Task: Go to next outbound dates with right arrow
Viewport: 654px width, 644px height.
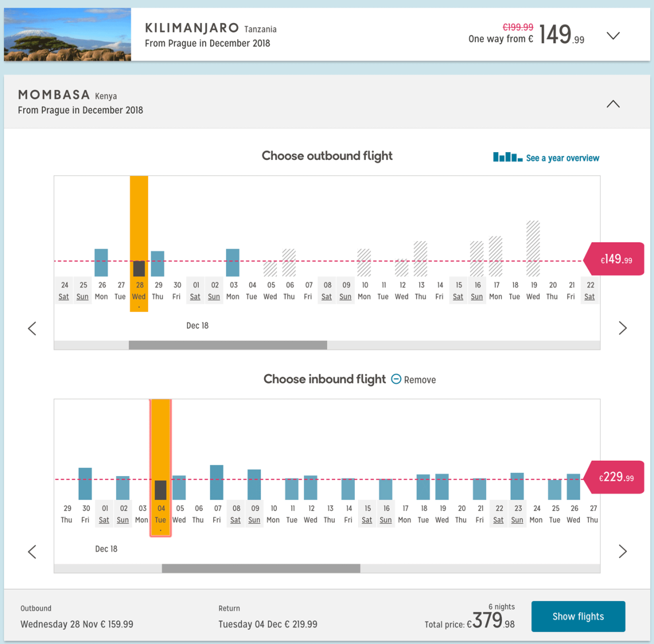Action: [x=622, y=328]
